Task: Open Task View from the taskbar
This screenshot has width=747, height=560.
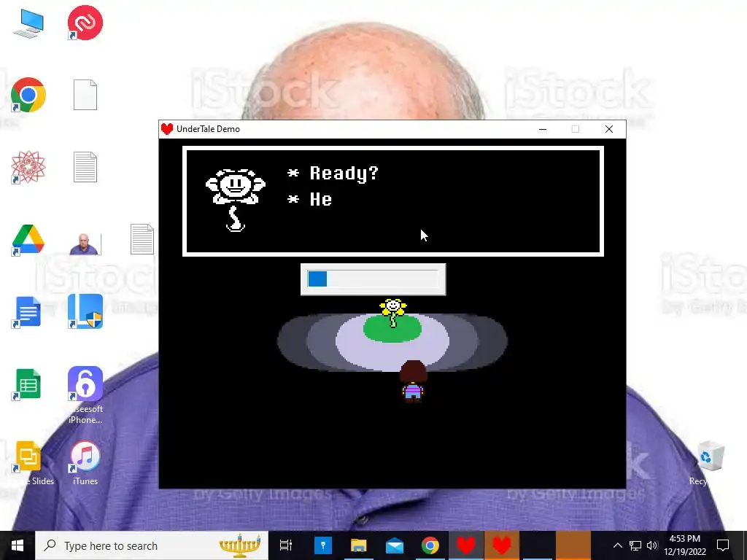Action: point(286,545)
